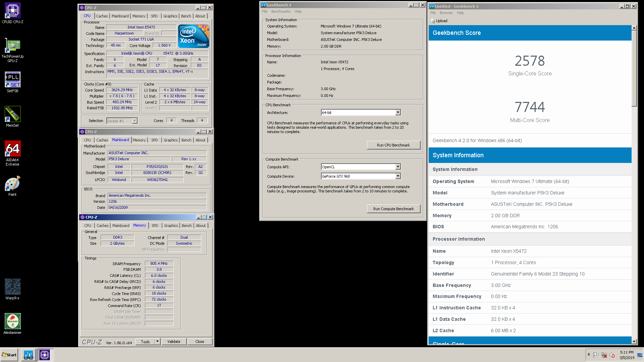Click Run CPU Benchmark button
This screenshot has width=644, height=362.
pos(393,145)
